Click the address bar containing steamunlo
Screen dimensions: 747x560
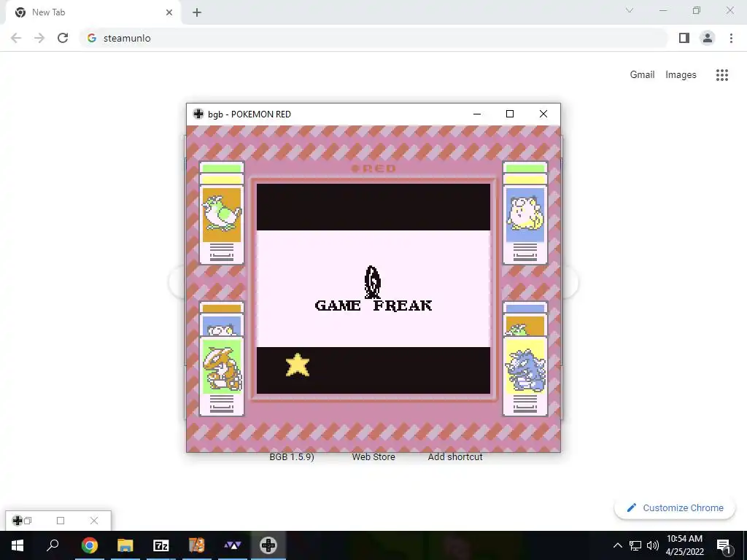pyautogui.click(x=373, y=38)
